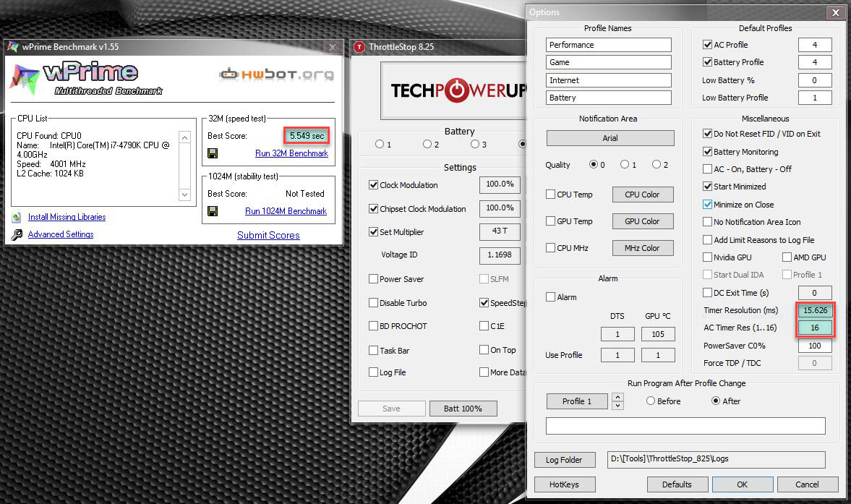
Task: Select Quality radio option 0
Action: tap(593, 164)
